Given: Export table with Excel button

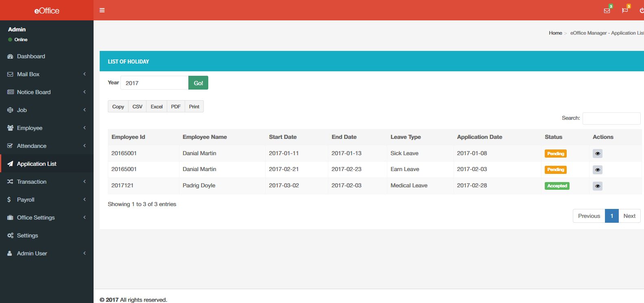Looking at the screenshot, I should 157,106.
